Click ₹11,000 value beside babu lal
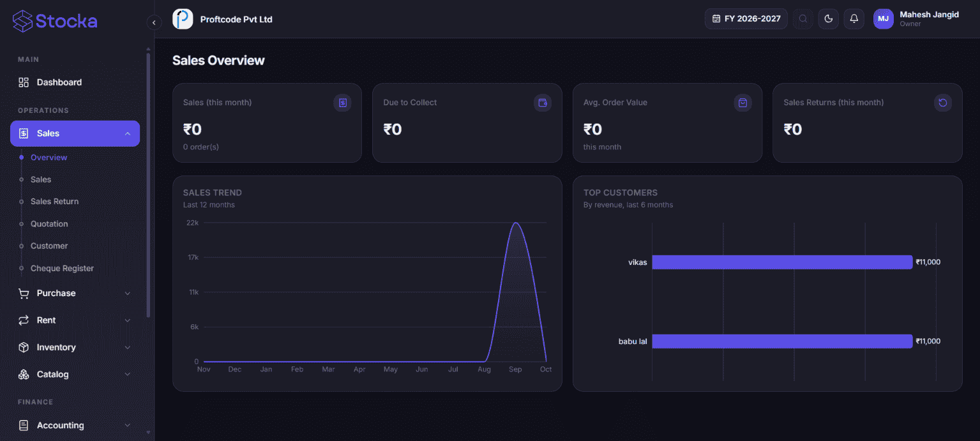The height and width of the screenshot is (441, 980). [x=928, y=341]
